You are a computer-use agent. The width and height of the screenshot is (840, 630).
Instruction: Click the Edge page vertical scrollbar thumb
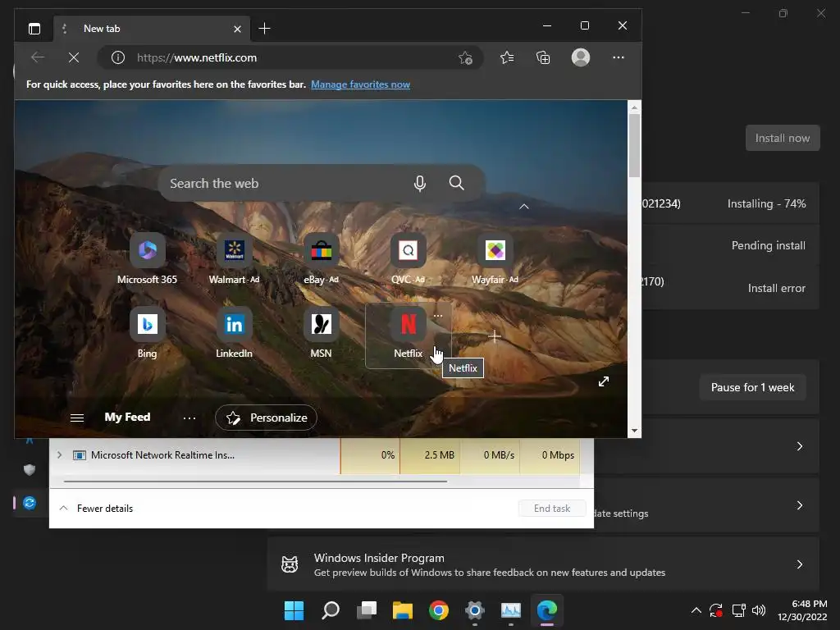pyautogui.click(x=634, y=145)
